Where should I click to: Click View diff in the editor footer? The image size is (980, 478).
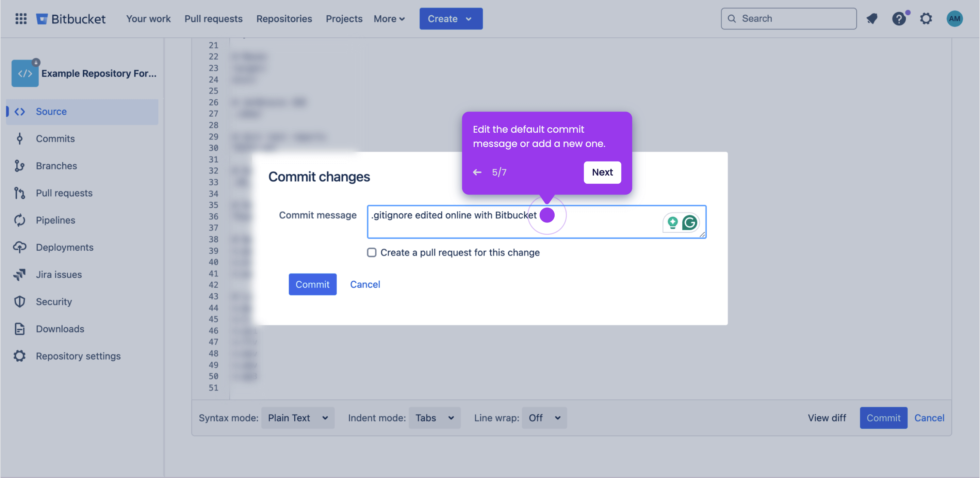827,418
